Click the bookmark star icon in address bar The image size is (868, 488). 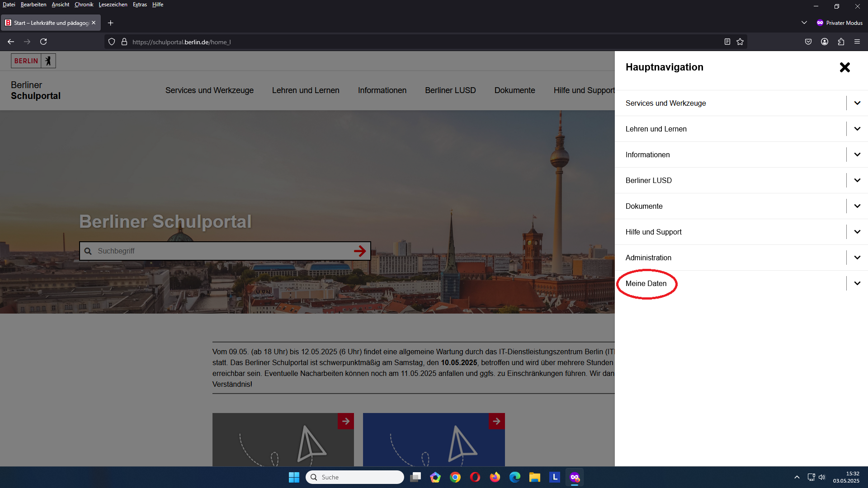coord(740,42)
